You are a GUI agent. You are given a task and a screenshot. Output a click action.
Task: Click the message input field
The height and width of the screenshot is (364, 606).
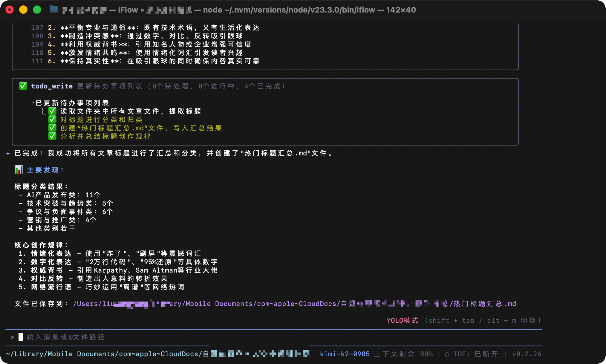coord(66,337)
